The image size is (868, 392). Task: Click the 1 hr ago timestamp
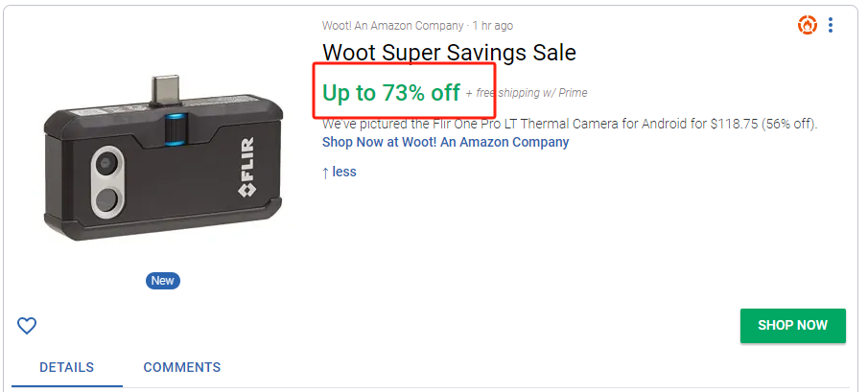[492, 25]
